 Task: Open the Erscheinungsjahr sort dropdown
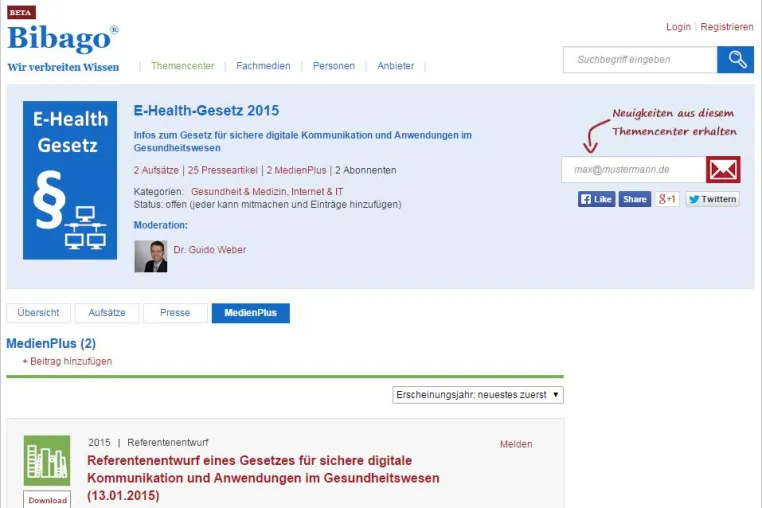(478, 395)
